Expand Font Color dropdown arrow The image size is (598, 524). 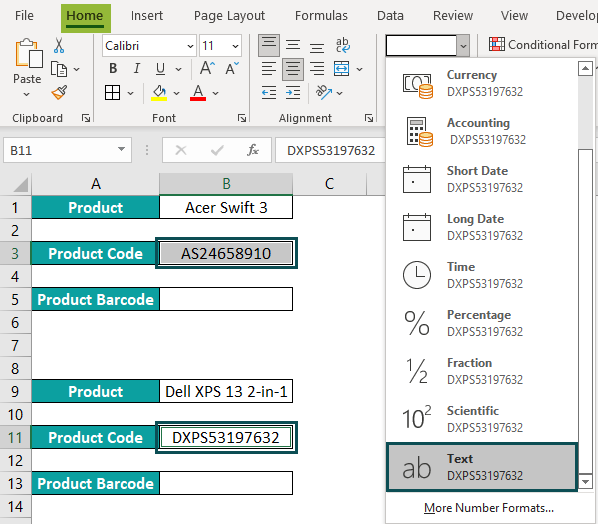tap(215, 93)
